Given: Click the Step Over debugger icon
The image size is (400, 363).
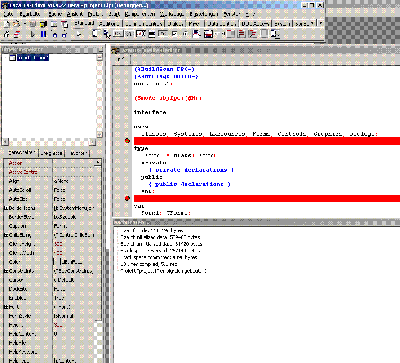Looking at the screenshot, I should coord(64,34).
